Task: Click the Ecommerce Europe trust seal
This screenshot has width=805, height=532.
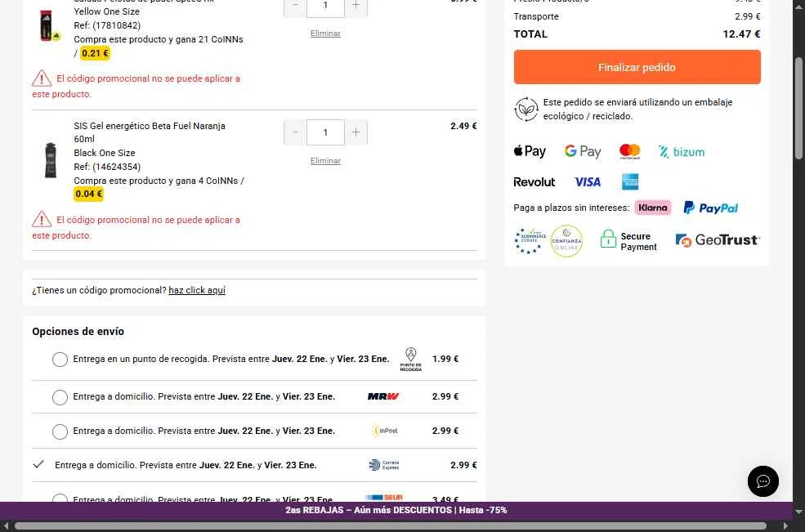Action: [530, 240]
